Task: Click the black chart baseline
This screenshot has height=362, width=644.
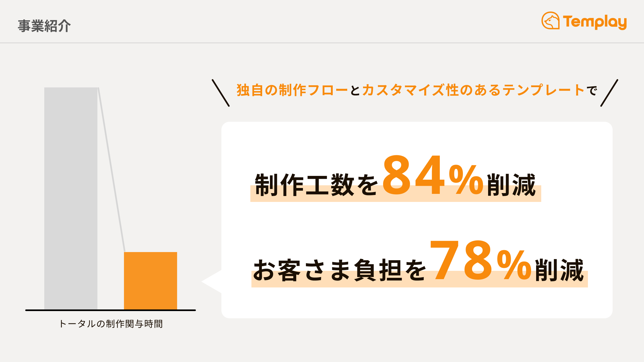Action: pyautogui.click(x=111, y=310)
